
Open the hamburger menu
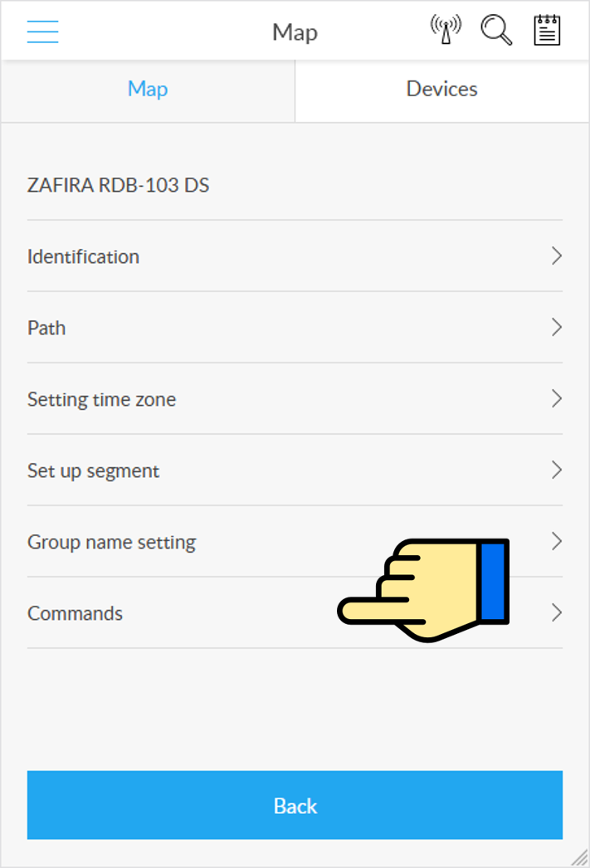click(42, 32)
